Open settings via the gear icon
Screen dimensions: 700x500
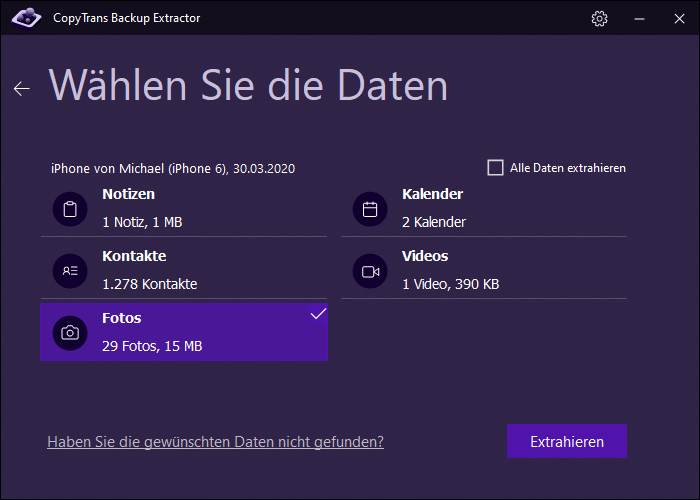coord(599,18)
